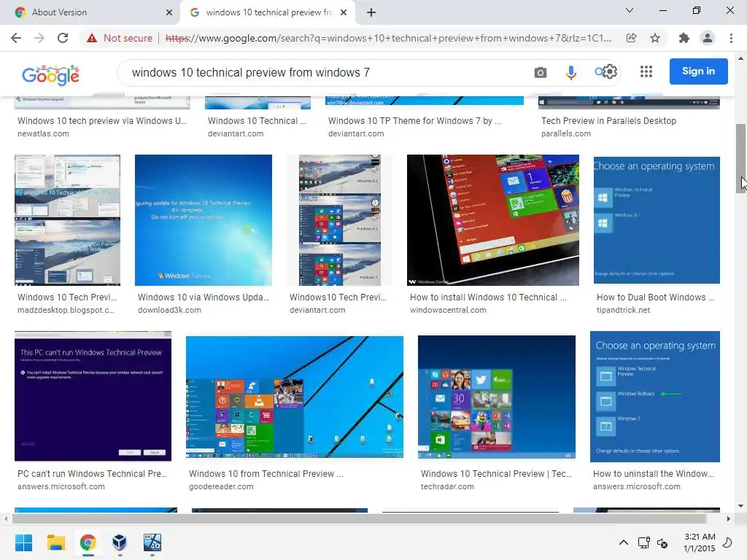
Task: Open the taskbar clock showing 3:21 AM
Action: pos(699,542)
